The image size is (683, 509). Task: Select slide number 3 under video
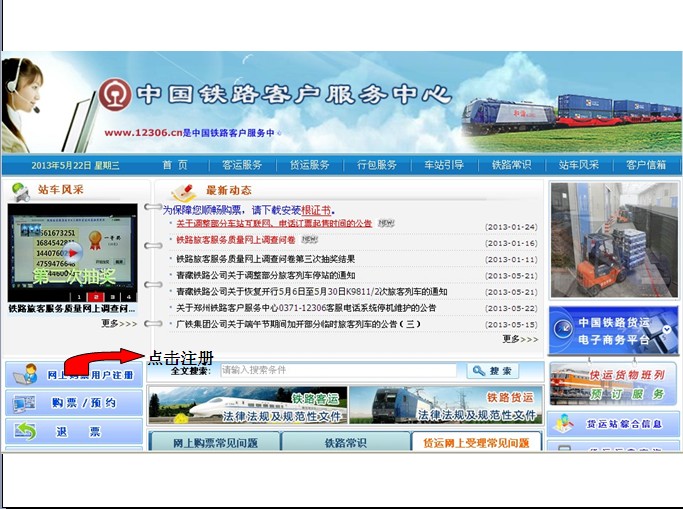112,297
